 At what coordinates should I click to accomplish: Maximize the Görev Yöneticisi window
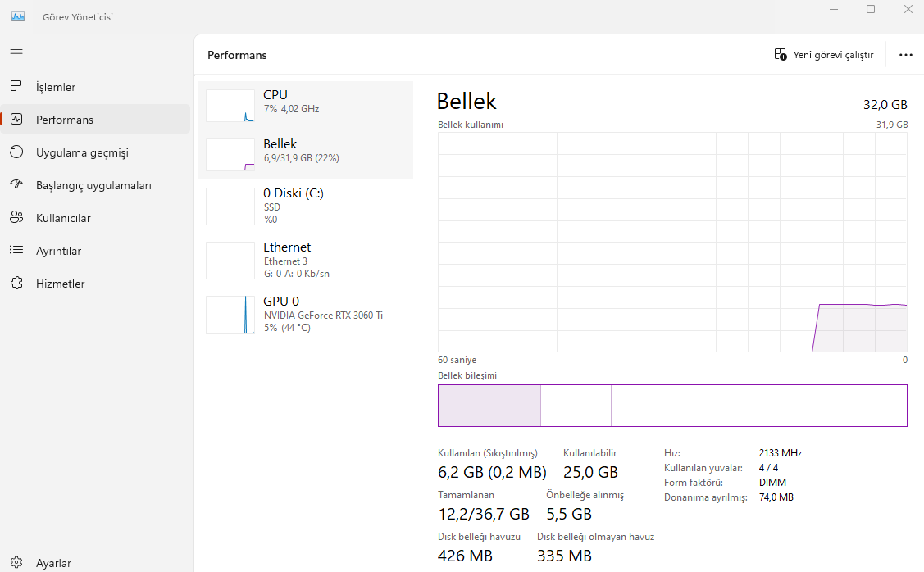pyautogui.click(x=871, y=9)
